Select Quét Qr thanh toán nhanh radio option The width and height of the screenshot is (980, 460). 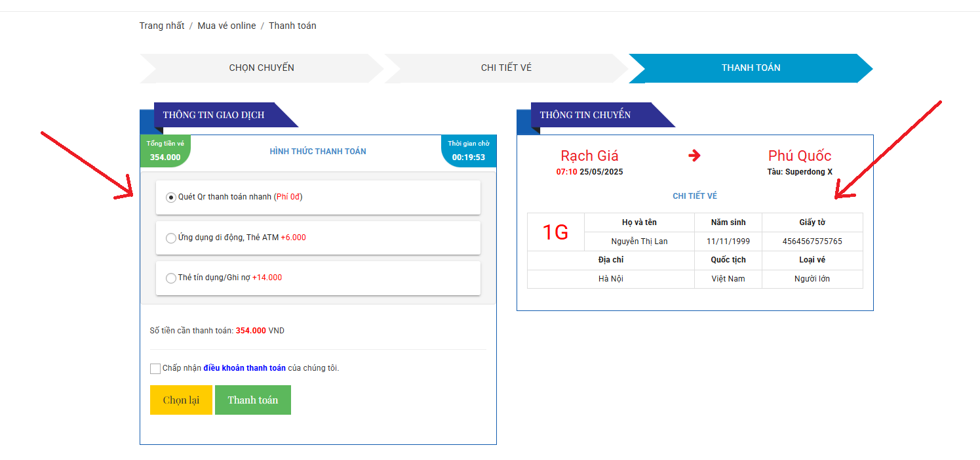pyautogui.click(x=171, y=197)
